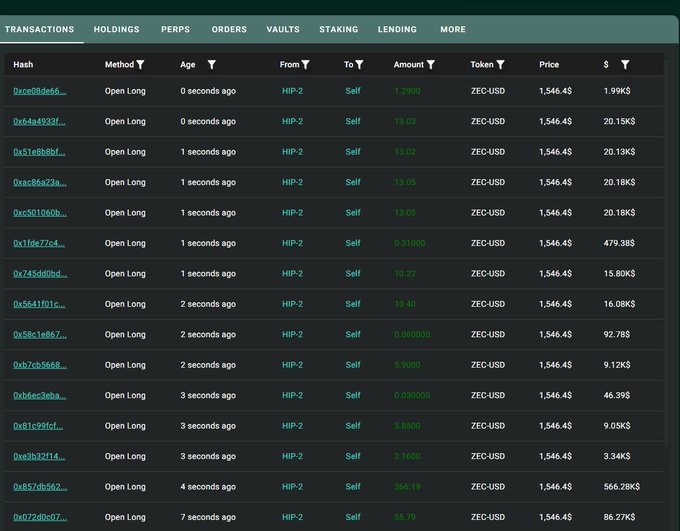This screenshot has height=531, width=680.
Task: Click HIP-2 sender in 0x857db562 row
Action: (x=292, y=487)
